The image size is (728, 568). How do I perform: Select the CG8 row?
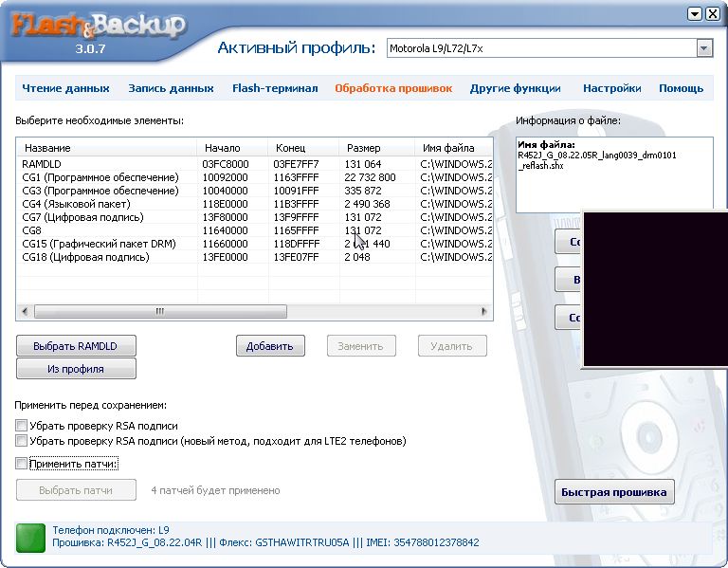coord(254,230)
